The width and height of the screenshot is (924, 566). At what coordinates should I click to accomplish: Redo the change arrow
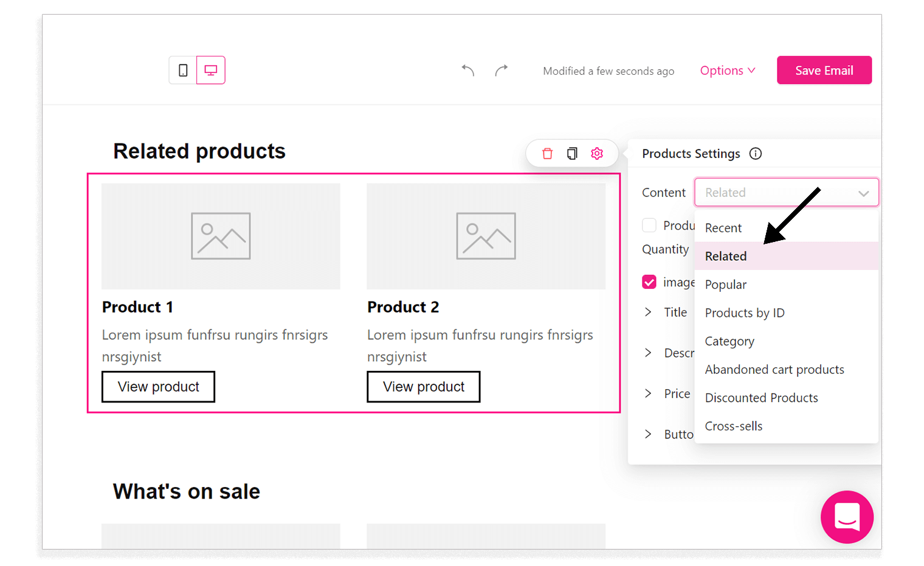point(501,71)
